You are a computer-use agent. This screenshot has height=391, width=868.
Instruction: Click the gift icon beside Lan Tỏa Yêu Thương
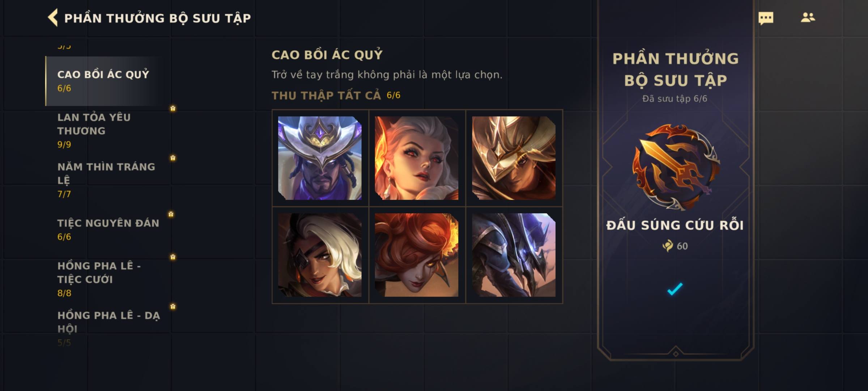pyautogui.click(x=173, y=108)
